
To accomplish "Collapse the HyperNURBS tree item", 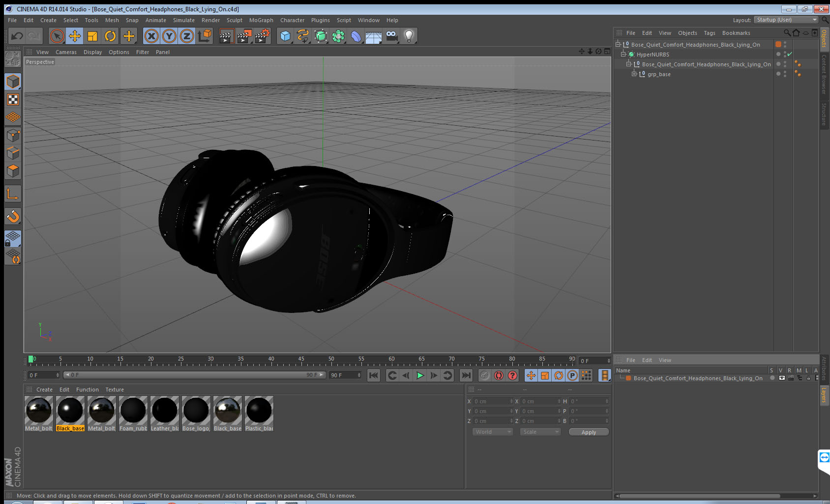I will 623,54.
